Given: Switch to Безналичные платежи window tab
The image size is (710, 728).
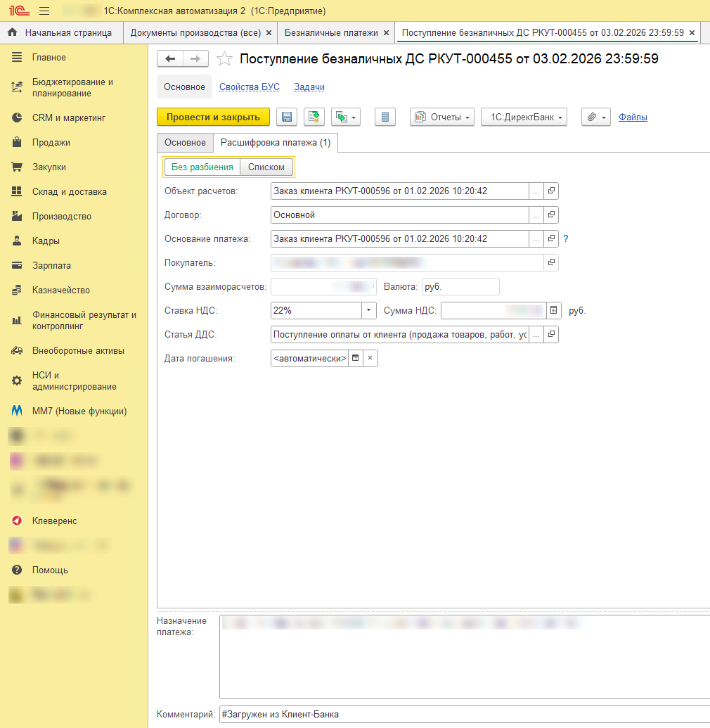Looking at the screenshot, I should coord(331,33).
